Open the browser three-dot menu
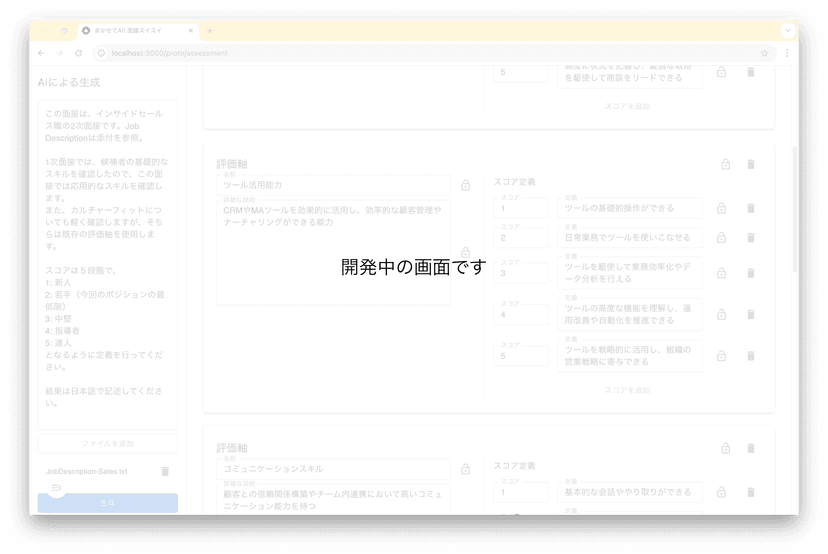The width and height of the screenshot is (828, 554). click(x=787, y=53)
